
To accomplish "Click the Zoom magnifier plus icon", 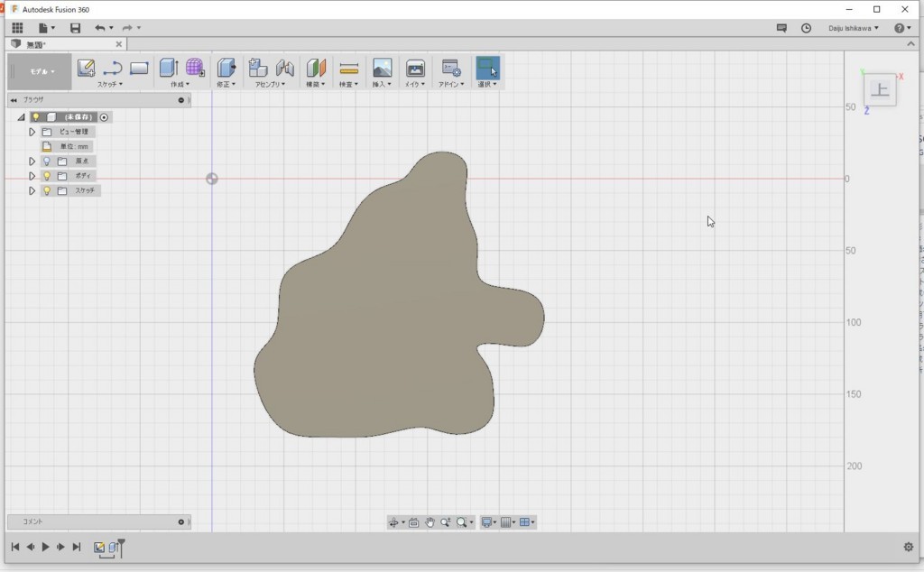I will 446,522.
